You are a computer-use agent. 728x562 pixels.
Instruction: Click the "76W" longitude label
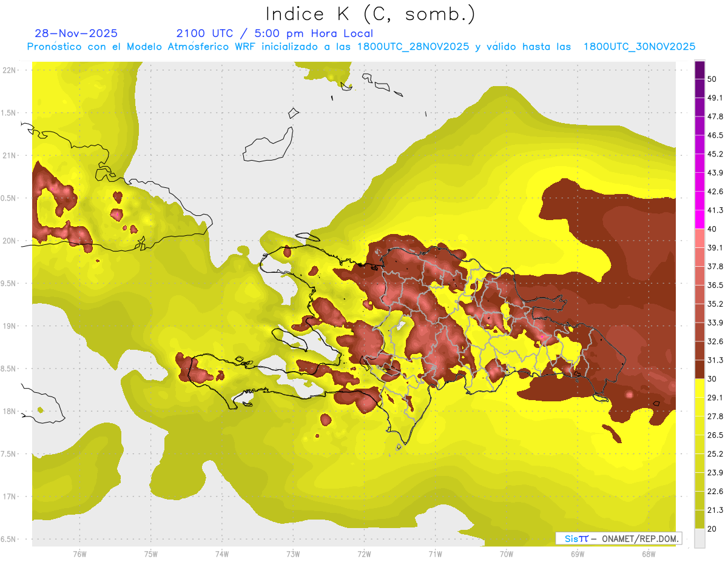click(79, 554)
